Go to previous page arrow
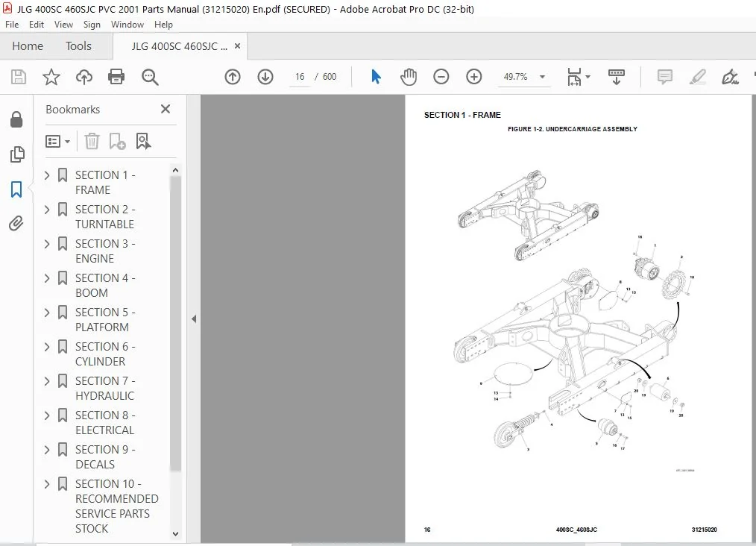756x546 pixels. (x=233, y=77)
